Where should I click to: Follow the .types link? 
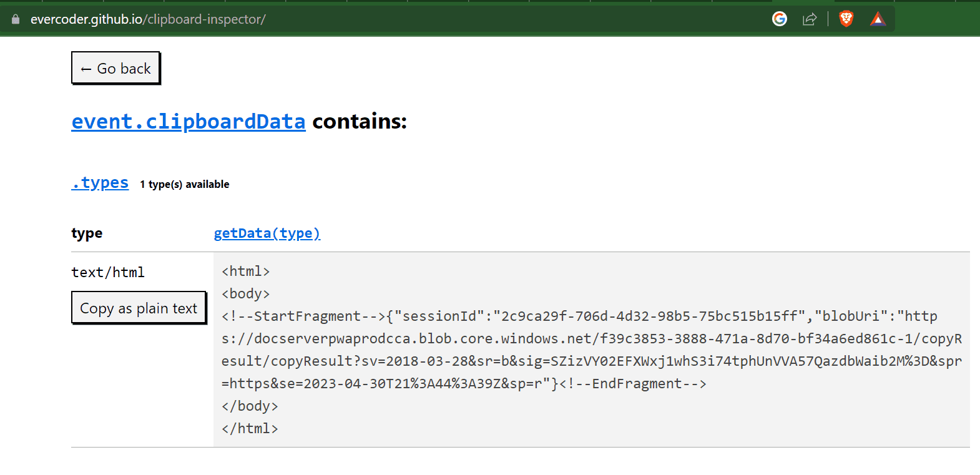pos(100,183)
